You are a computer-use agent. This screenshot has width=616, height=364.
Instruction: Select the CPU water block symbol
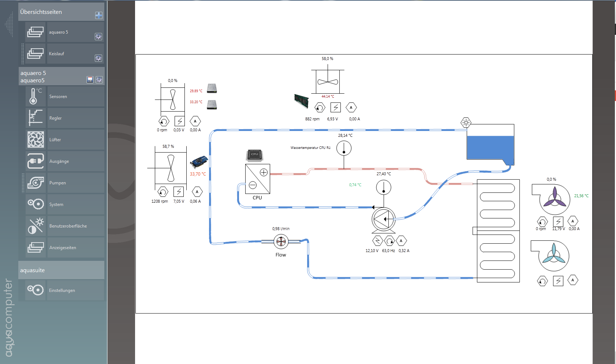pos(258,179)
